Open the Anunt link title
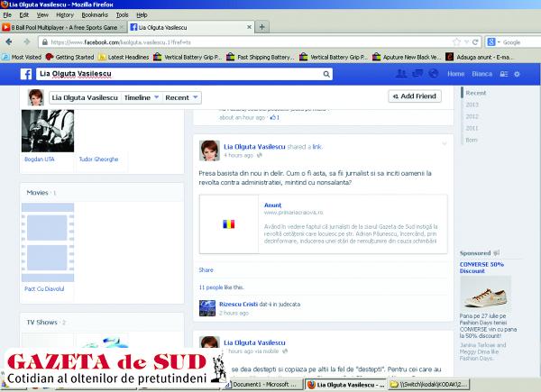The width and height of the screenshot is (541, 392). pos(272,205)
